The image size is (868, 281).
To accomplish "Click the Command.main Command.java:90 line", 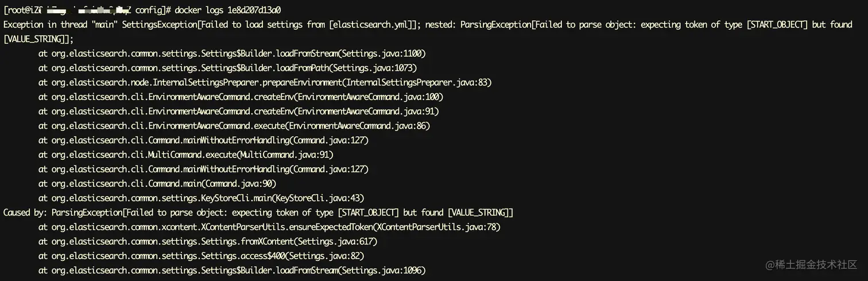I will (x=157, y=183).
